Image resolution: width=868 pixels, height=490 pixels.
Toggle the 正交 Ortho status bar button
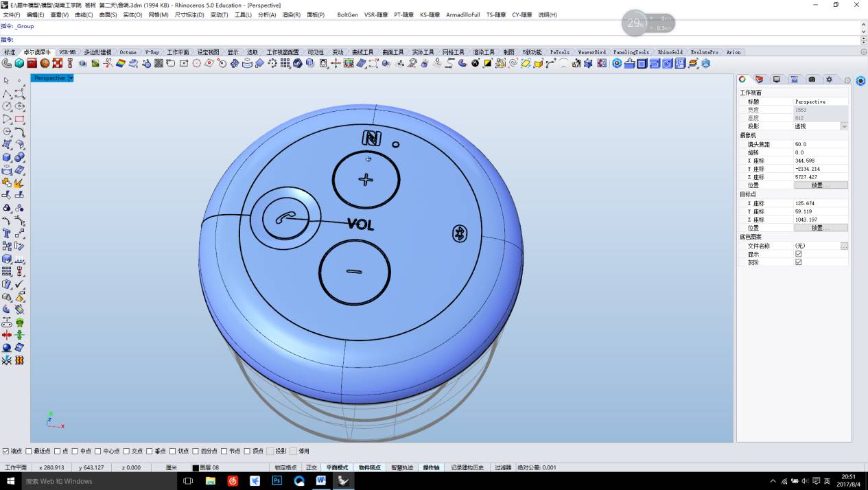click(x=312, y=467)
